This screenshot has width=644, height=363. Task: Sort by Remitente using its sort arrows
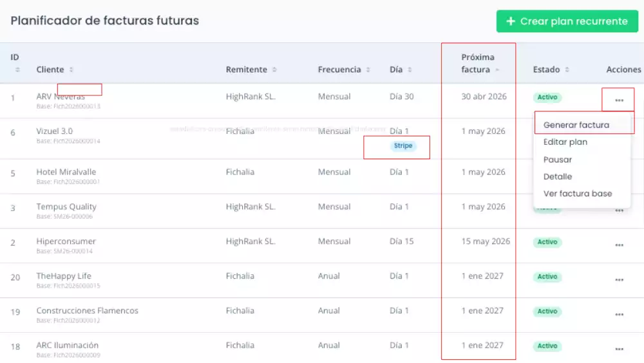click(x=274, y=70)
